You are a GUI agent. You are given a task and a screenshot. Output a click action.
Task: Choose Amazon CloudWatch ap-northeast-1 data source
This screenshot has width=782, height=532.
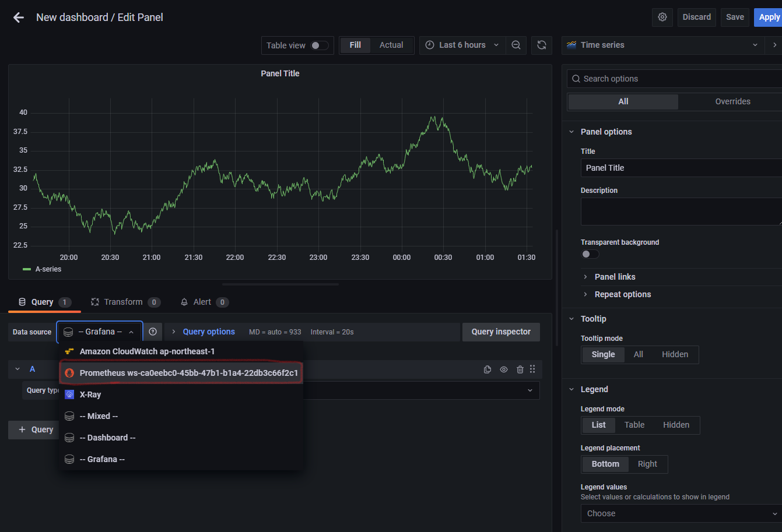(x=181, y=351)
